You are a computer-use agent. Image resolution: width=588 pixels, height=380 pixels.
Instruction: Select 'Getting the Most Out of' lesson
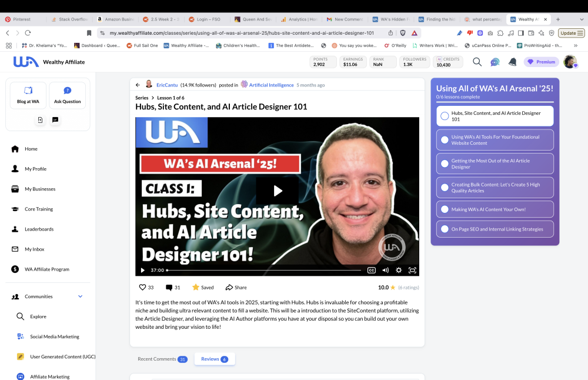[495, 164]
